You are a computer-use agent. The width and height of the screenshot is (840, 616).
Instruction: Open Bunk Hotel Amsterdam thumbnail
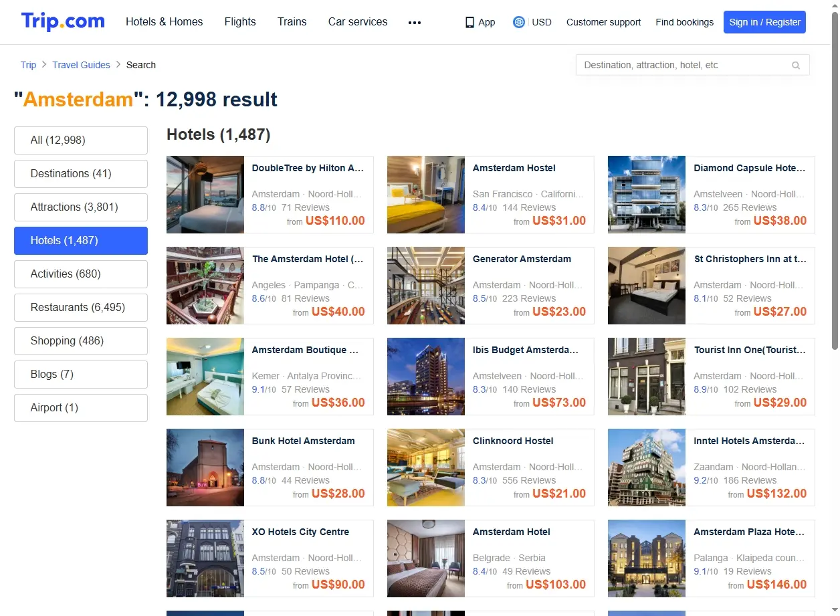(x=205, y=468)
